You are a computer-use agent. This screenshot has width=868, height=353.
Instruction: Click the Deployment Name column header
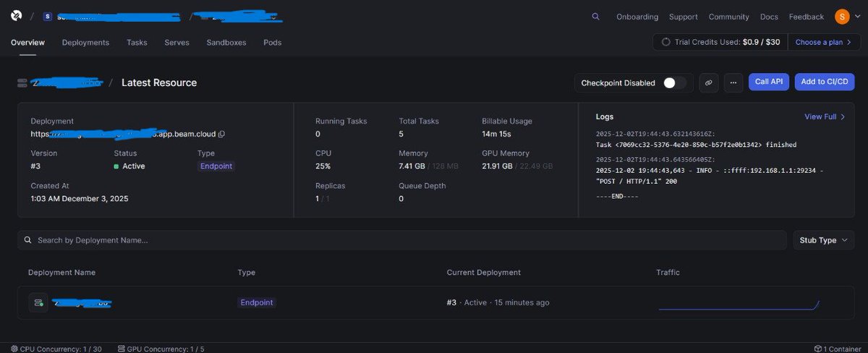(x=61, y=273)
